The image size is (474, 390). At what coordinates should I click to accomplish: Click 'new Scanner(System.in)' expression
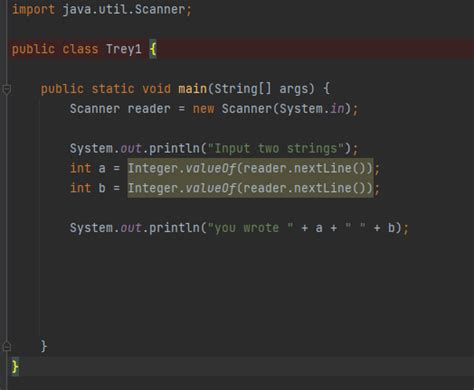272,109
